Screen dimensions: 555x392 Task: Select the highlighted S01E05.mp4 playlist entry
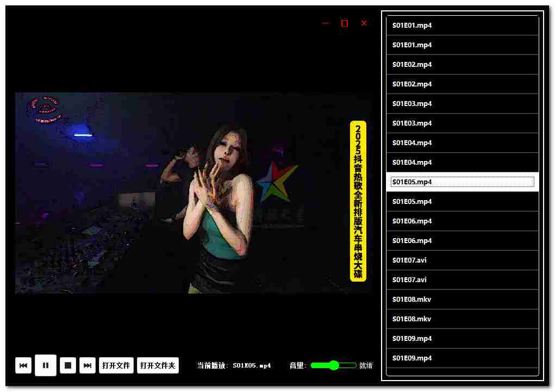click(462, 182)
